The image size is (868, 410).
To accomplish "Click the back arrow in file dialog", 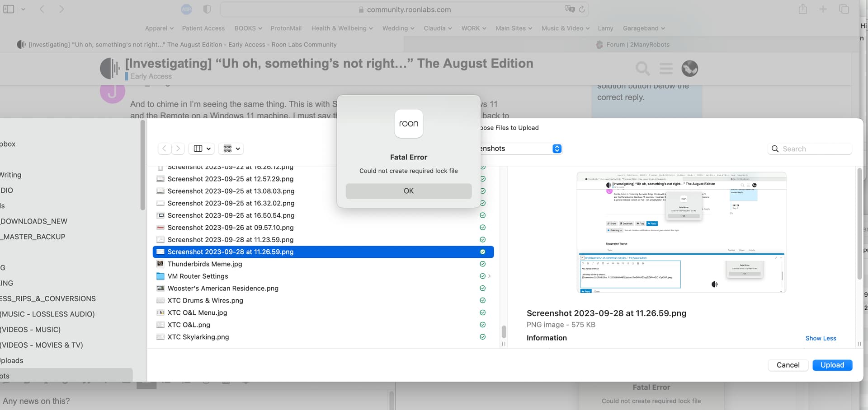I will coord(164,149).
